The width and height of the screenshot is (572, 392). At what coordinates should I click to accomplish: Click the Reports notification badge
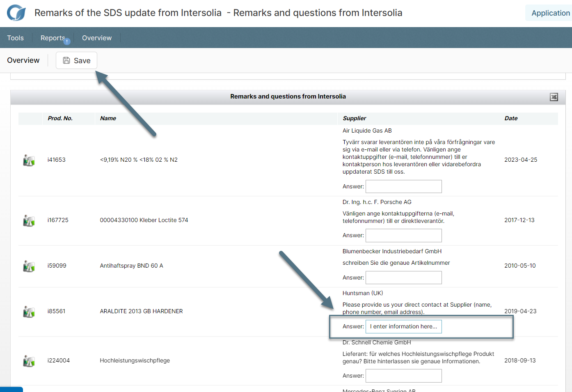tap(67, 41)
